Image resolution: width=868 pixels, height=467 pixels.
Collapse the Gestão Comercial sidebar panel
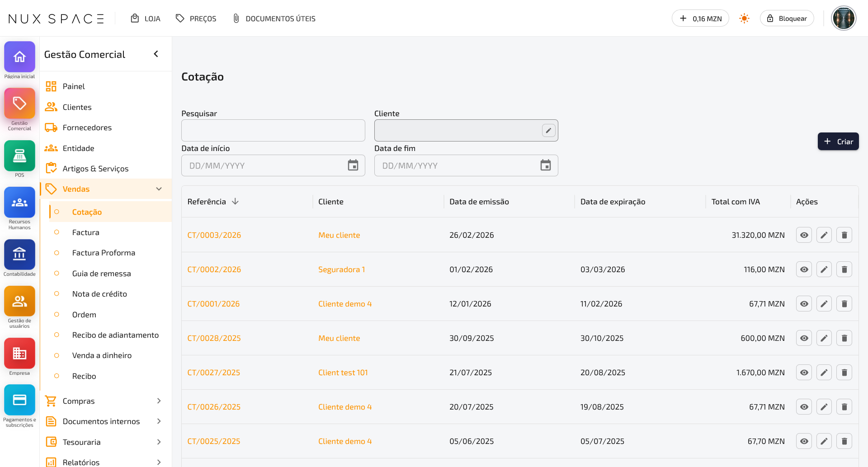[156, 54]
